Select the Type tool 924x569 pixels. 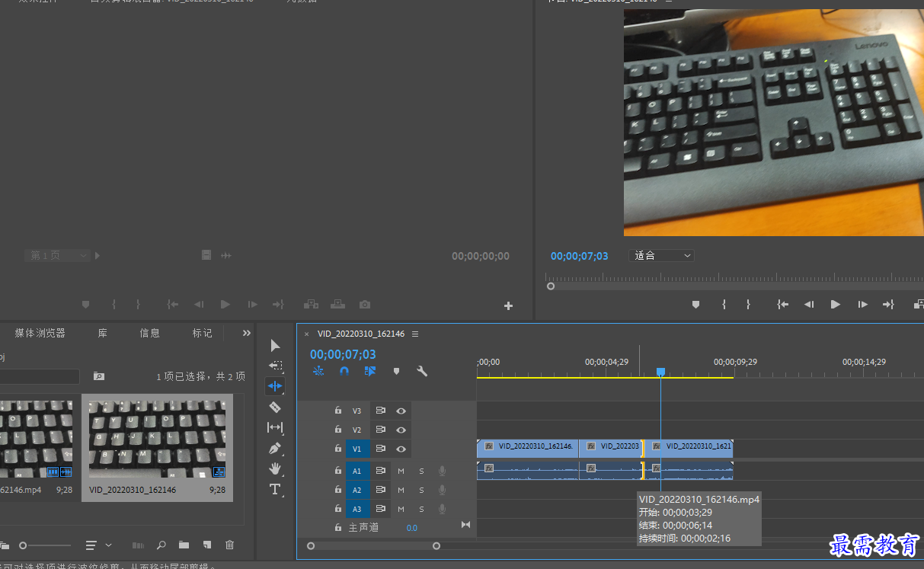tap(275, 489)
